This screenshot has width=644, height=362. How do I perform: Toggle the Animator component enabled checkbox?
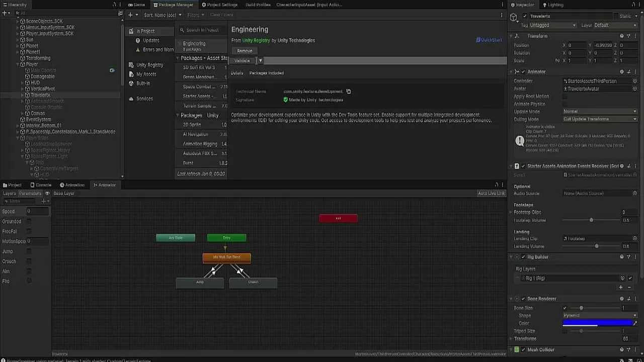coord(523,72)
